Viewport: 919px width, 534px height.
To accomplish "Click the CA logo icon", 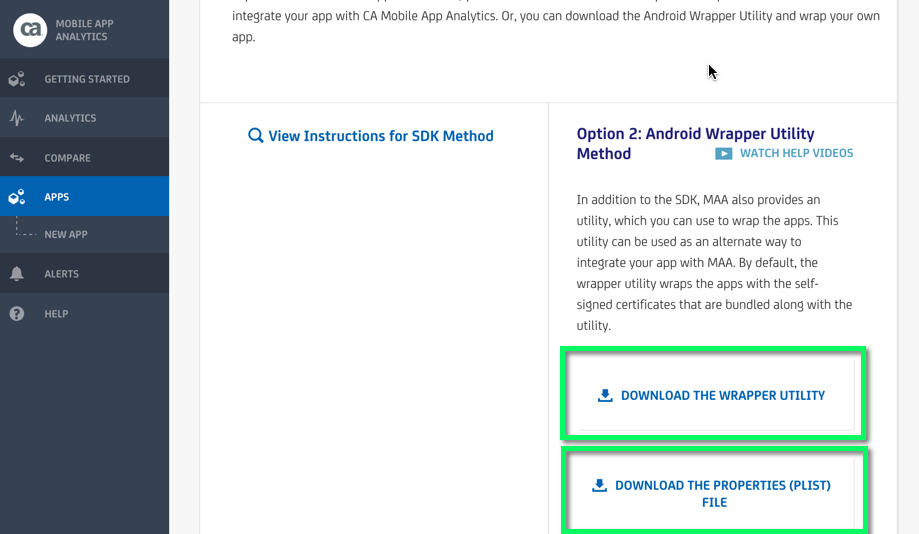I will [30, 30].
